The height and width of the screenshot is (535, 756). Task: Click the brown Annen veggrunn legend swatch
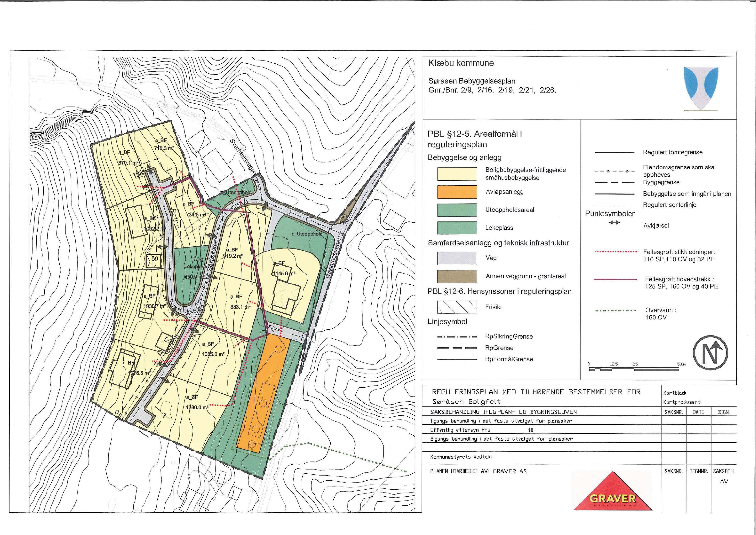(x=457, y=276)
